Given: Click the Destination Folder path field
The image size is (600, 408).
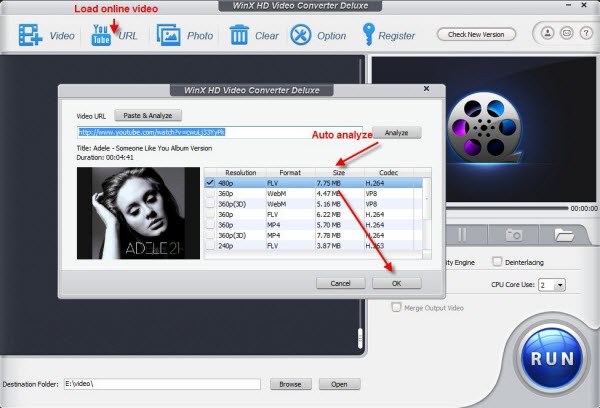Looking at the screenshot, I should 162,384.
